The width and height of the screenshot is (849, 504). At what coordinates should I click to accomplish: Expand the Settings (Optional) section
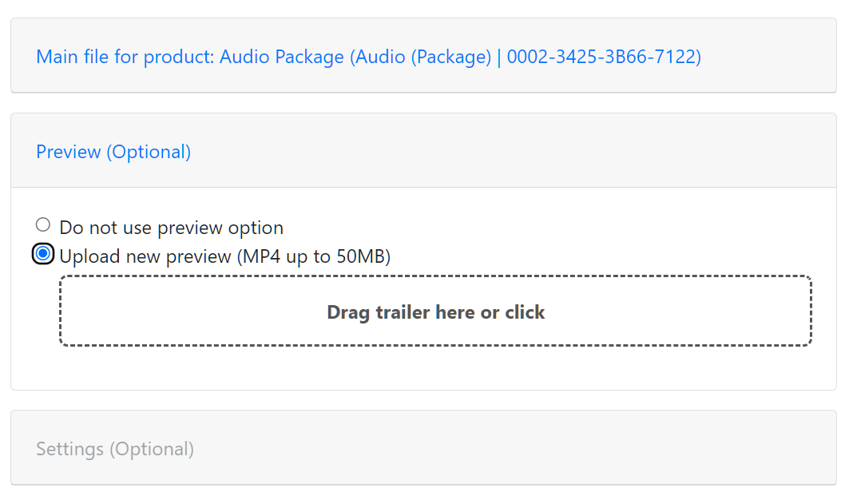click(115, 449)
